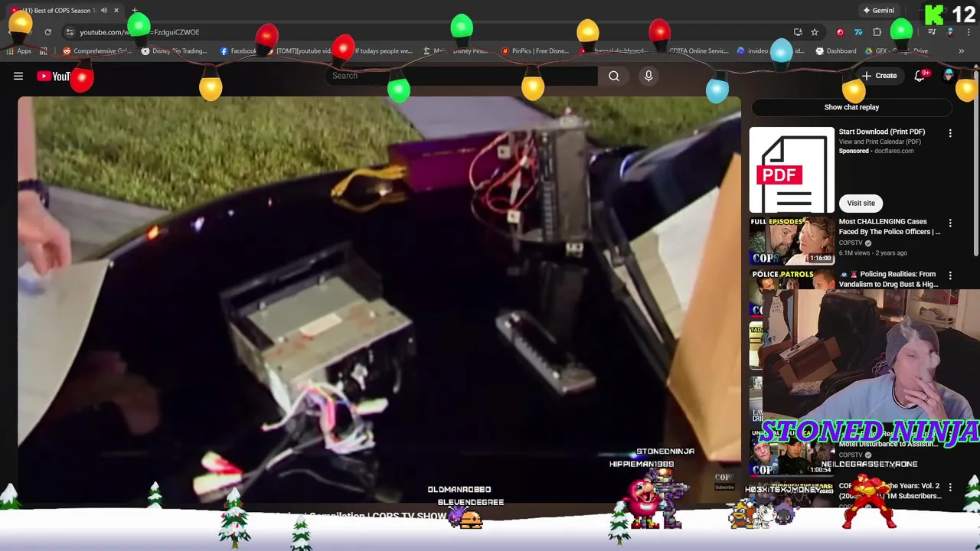Open site information icon in address bar

point(69,32)
